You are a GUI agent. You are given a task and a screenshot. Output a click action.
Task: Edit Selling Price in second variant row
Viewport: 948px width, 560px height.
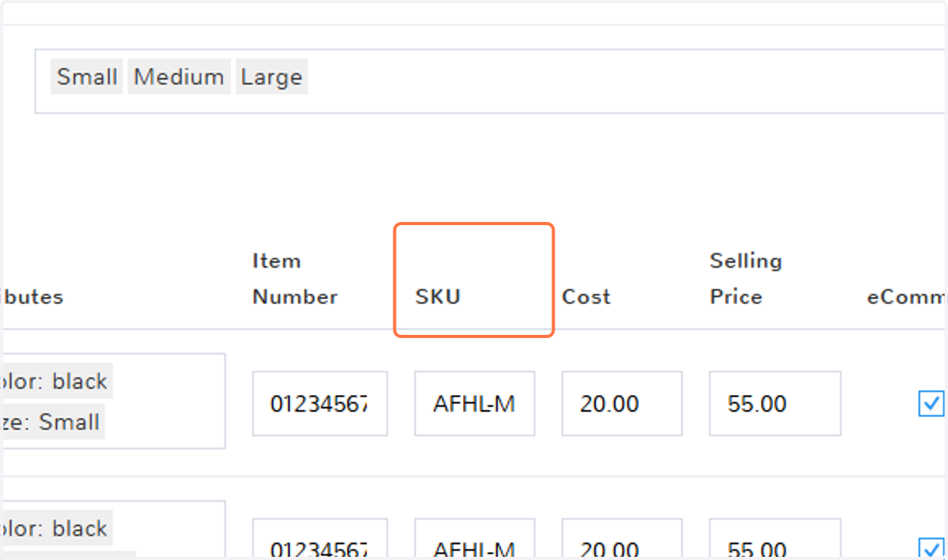coord(775,539)
